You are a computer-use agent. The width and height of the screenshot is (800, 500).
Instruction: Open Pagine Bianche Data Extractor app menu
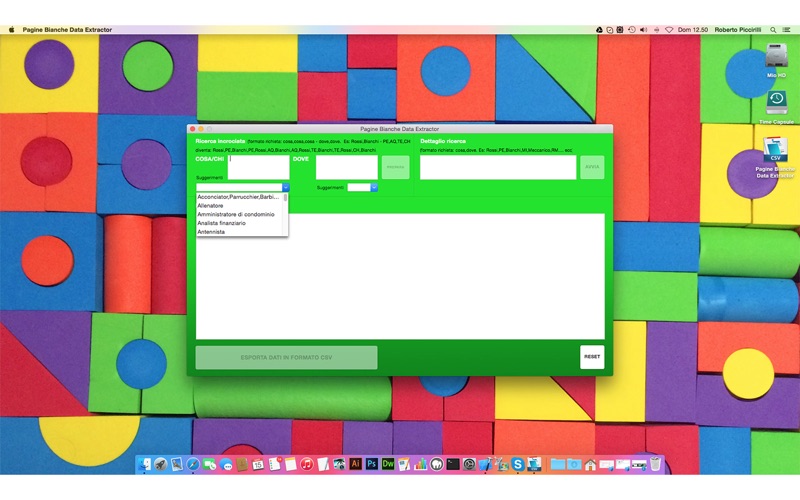click(x=67, y=30)
